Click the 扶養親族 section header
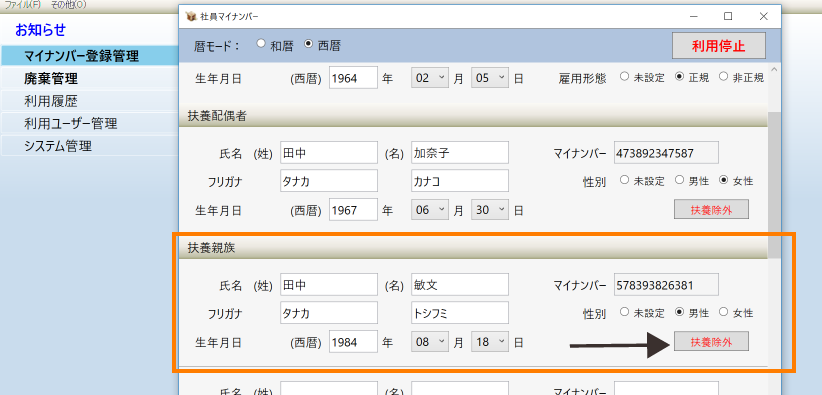 click(x=473, y=249)
